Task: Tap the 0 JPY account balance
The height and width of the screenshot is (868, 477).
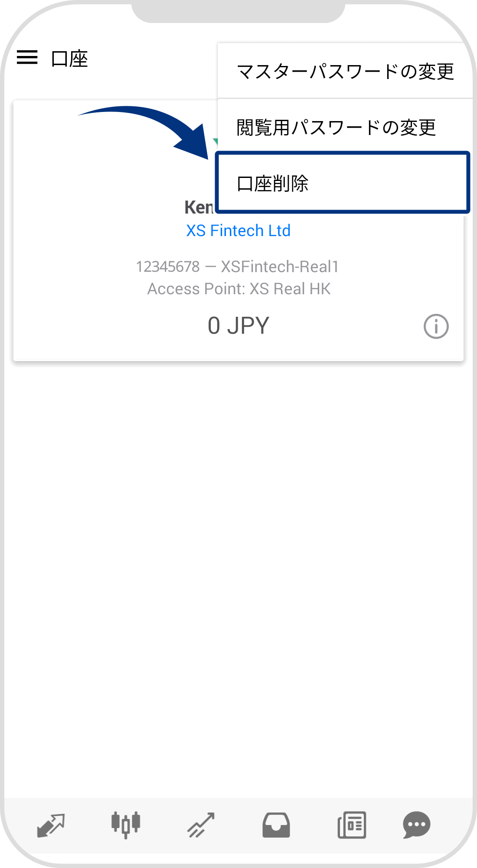Action: (238, 325)
